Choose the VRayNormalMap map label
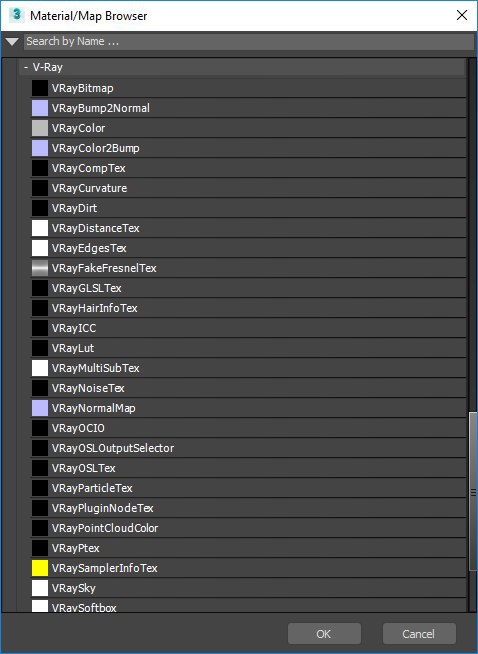Image resolution: width=478 pixels, height=654 pixels. (93, 408)
